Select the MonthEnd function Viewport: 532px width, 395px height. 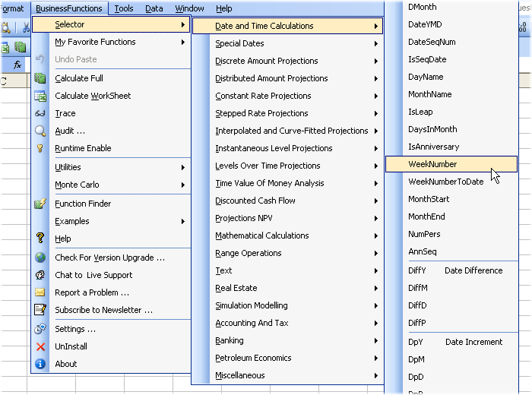point(451,216)
